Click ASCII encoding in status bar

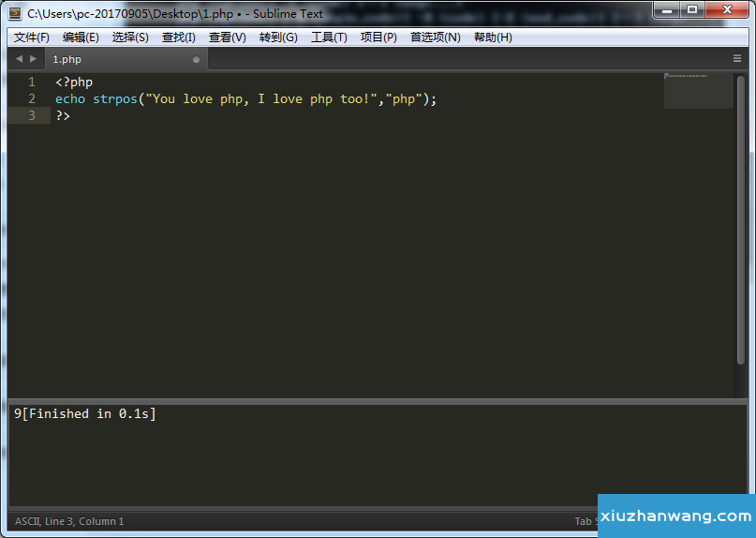[x=28, y=521]
